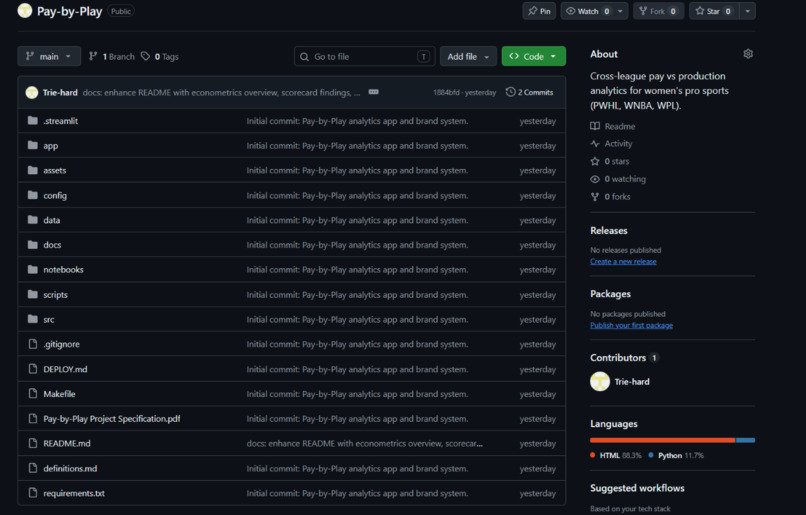Click the Contributors heading
The width and height of the screenshot is (806, 515).
618,357
